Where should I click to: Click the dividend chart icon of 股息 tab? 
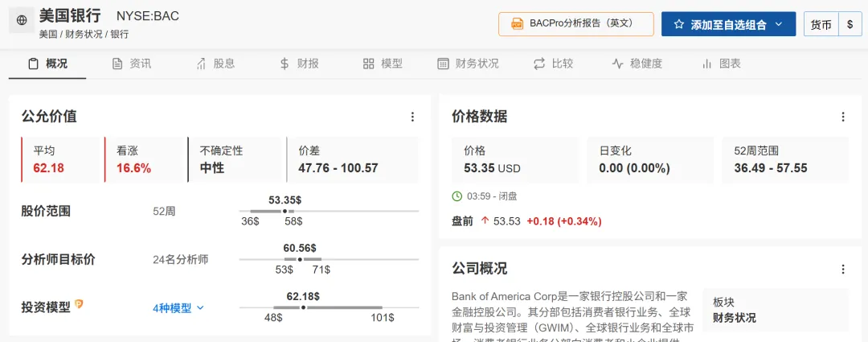(x=202, y=64)
